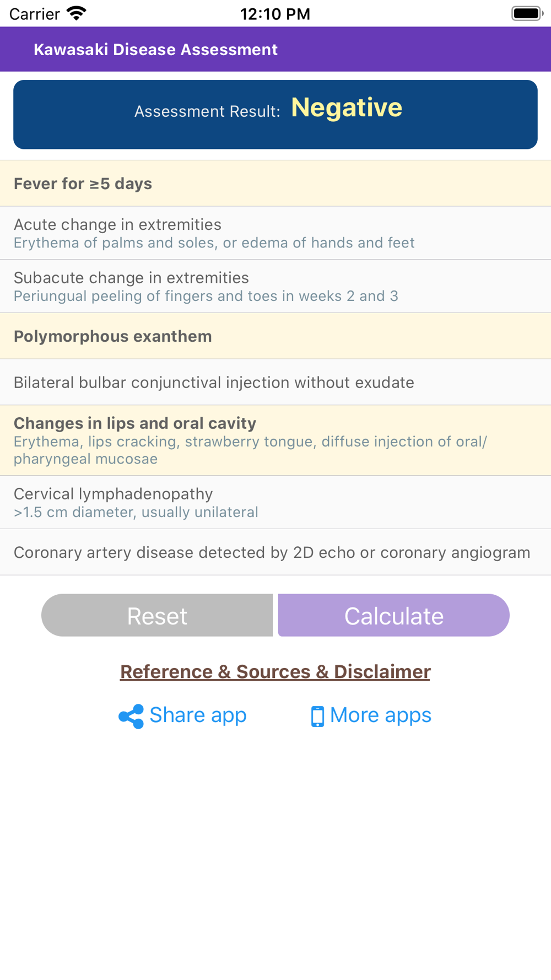The image size is (551, 980).
Task: Select Subacute change in extremities row
Action: tap(275, 286)
